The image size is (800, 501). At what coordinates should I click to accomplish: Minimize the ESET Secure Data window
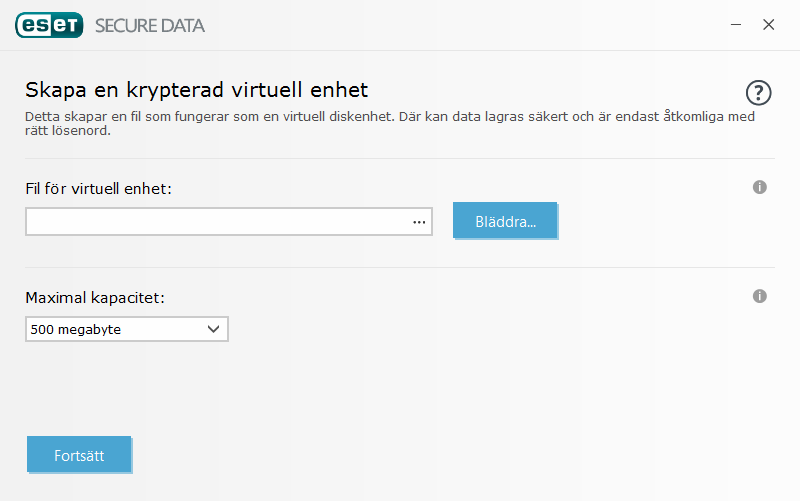tap(735, 25)
